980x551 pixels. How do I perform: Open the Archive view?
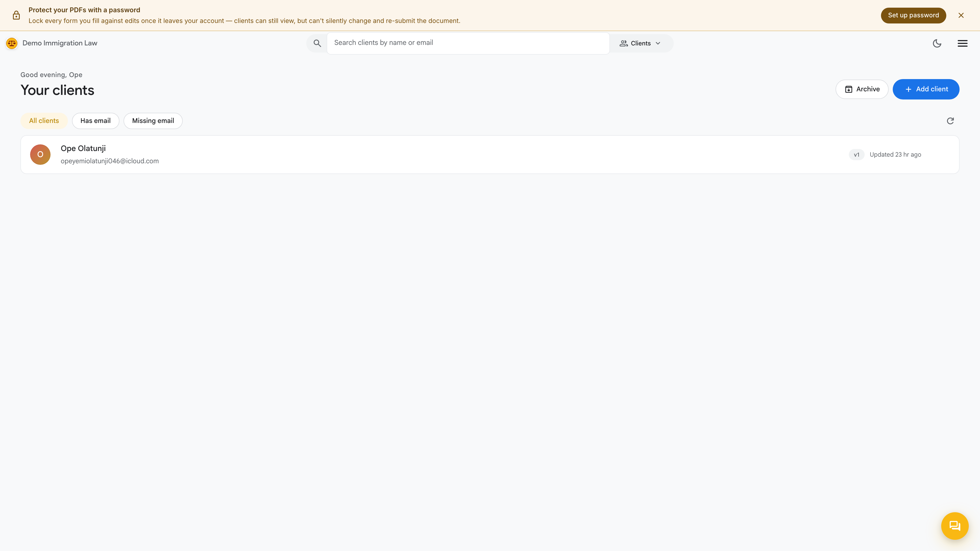point(862,89)
